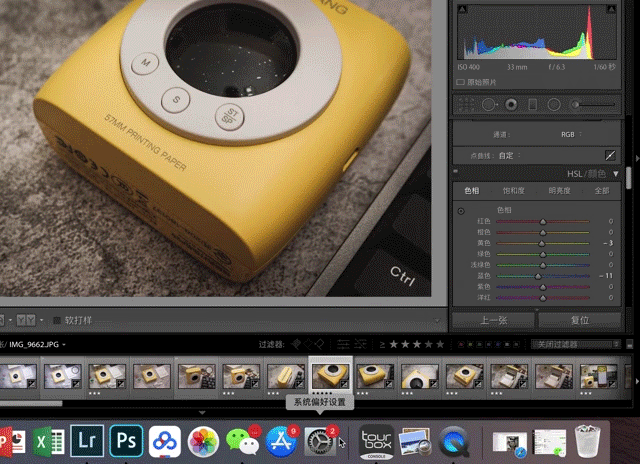
Task: Open Photoshop from the Dock
Action: 126,441
